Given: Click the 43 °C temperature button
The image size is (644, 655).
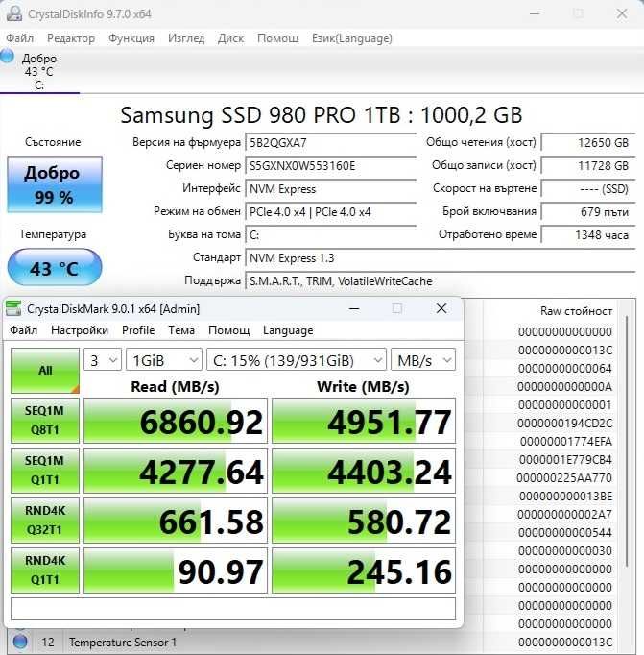Looking at the screenshot, I should point(55,267).
